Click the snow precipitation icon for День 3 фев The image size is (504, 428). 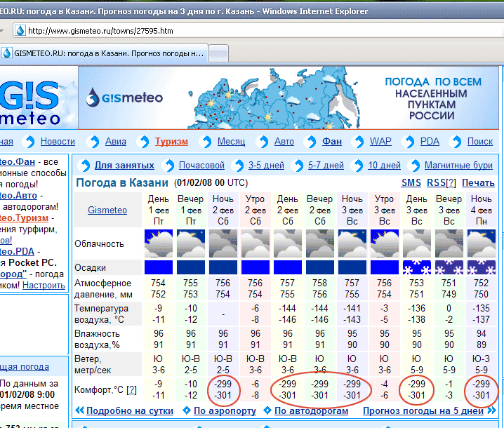(x=416, y=267)
